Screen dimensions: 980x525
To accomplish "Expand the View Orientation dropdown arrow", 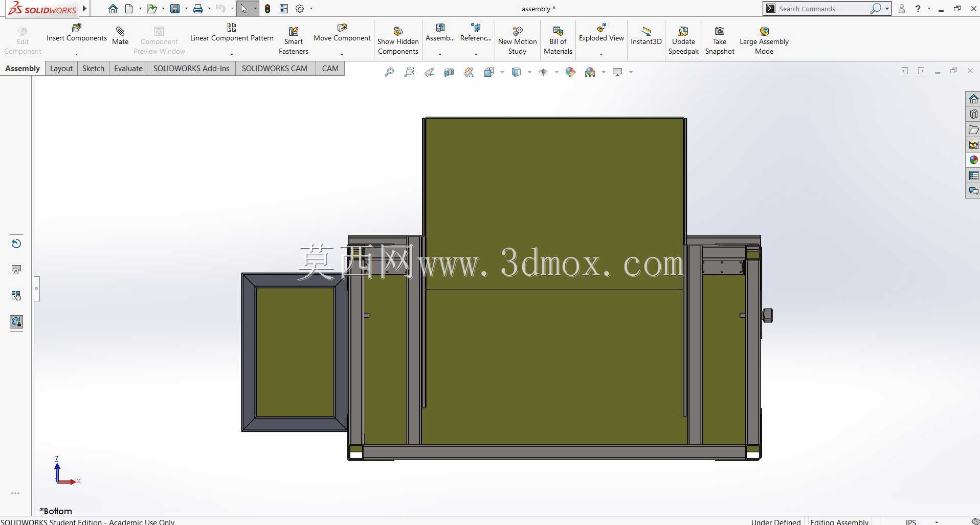I will click(502, 72).
